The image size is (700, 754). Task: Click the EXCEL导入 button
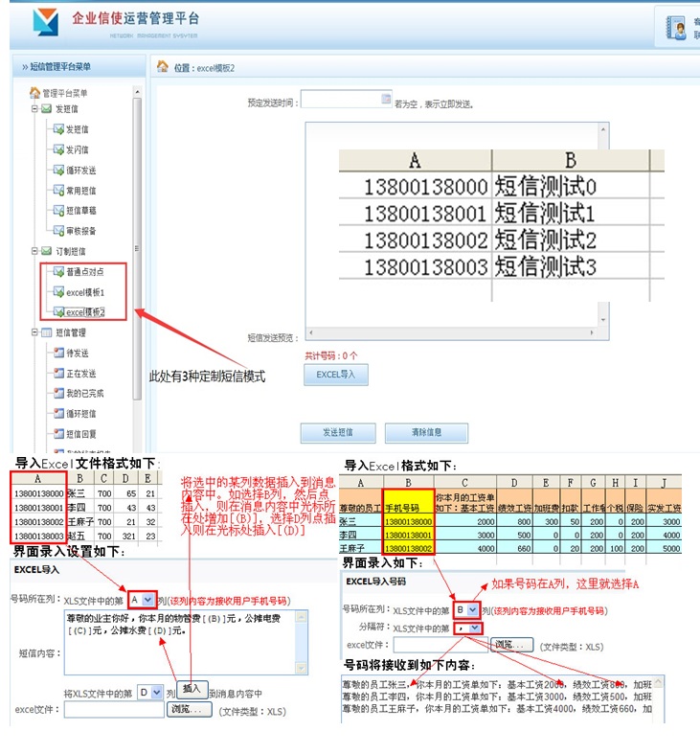pyautogui.click(x=335, y=375)
